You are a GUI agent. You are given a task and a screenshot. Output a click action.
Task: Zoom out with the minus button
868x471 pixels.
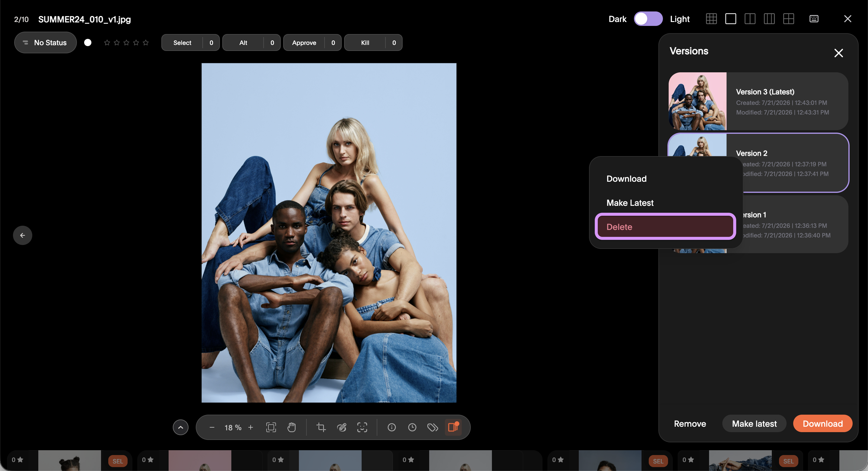tap(212, 427)
